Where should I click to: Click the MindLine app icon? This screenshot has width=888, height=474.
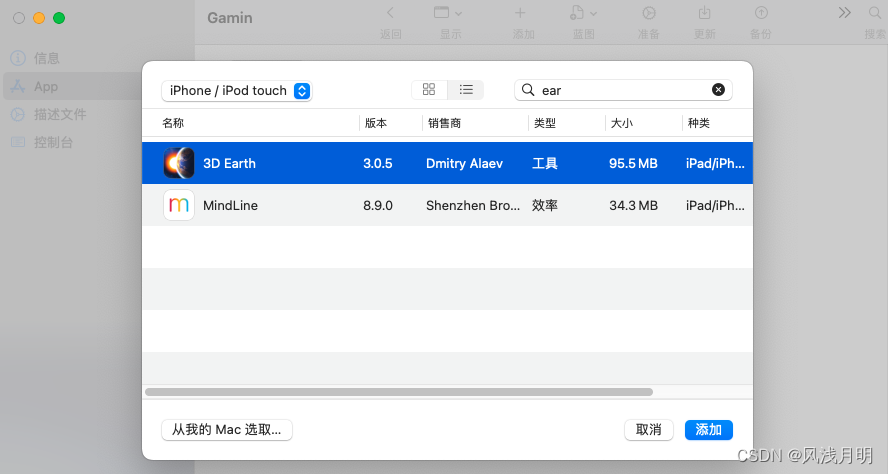tap(179, 205)
